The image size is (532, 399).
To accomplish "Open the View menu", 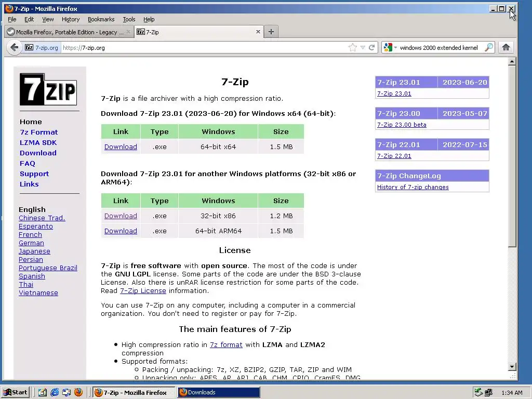I will tap(48, 19).
